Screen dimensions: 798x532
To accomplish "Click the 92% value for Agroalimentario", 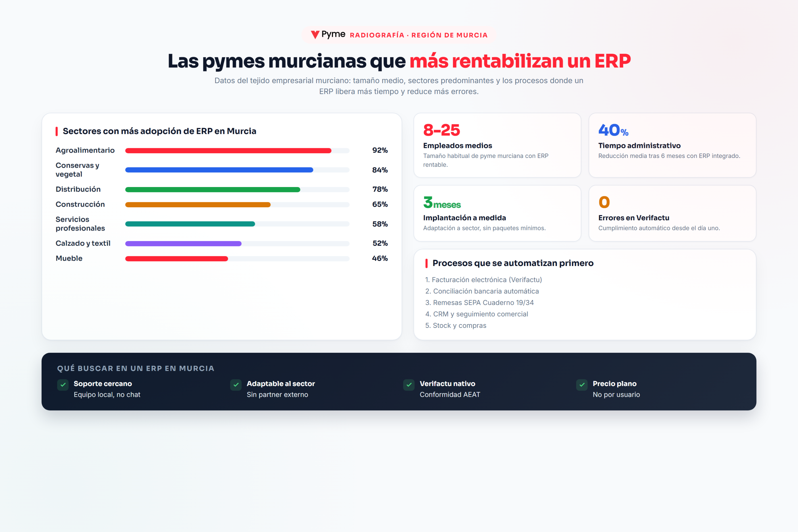I will (x=380, y=150).
